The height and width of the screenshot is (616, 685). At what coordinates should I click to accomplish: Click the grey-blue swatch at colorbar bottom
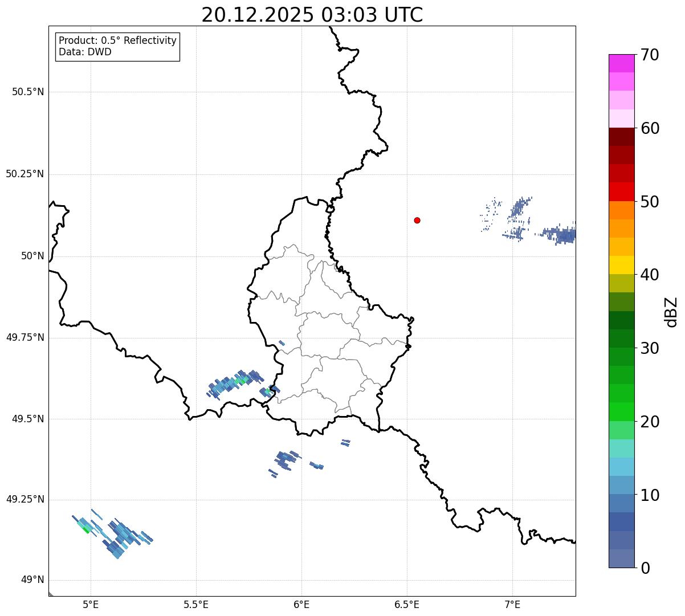click(x=622, y=558)
